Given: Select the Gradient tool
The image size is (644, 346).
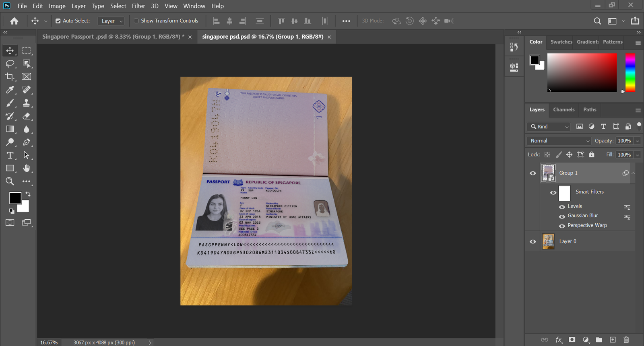Looking at the screenshot, I should click(x=10, y=129).
